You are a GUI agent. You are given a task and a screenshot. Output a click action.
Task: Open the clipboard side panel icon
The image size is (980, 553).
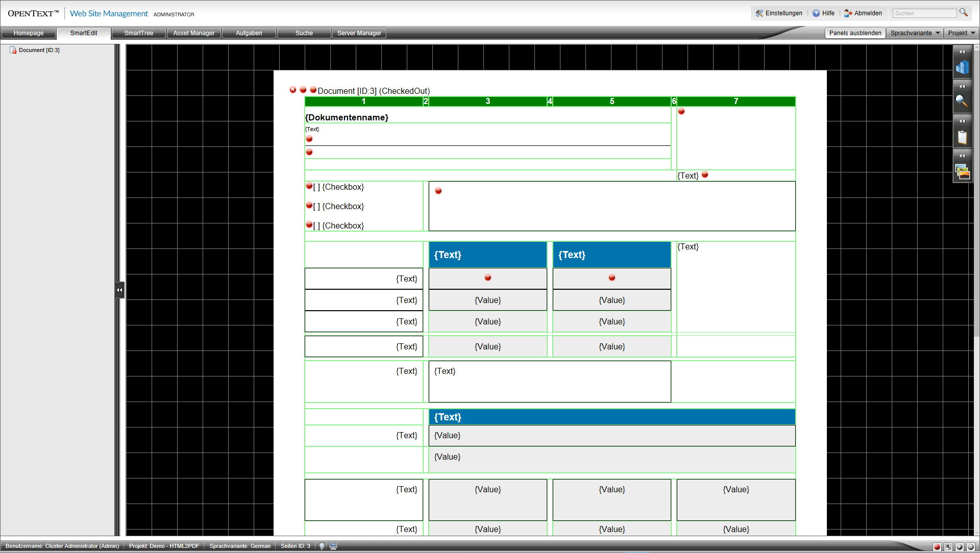coord(962,137)
